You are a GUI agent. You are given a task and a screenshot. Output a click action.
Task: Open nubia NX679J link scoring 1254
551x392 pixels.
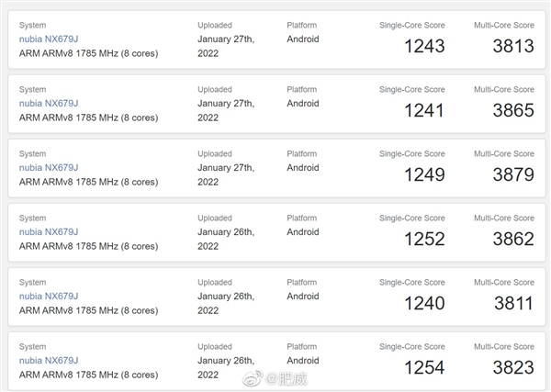click(49, 361)
